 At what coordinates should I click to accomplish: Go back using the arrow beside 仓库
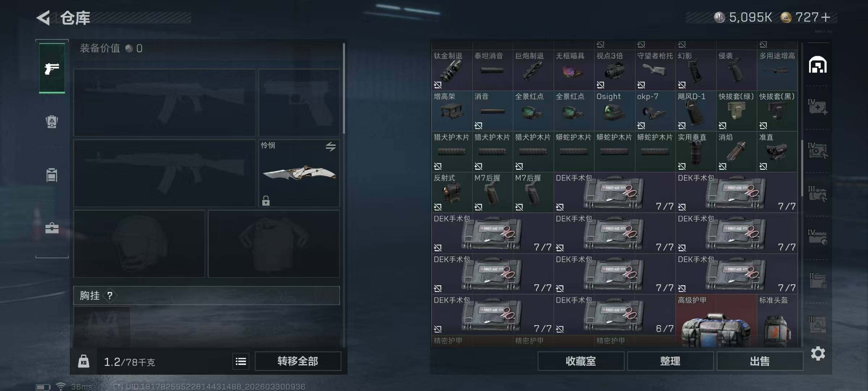(x=43, y=18)
